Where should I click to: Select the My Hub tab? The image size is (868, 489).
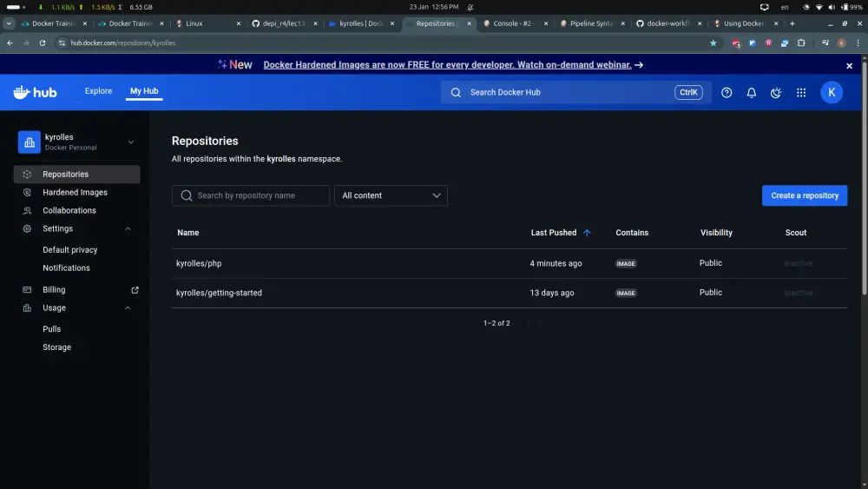point(144,91)
